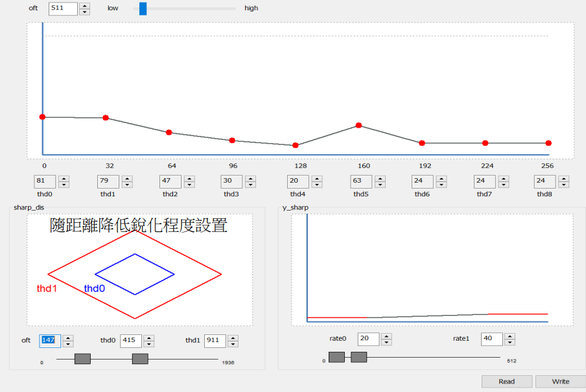
Task: Click the Read button
Action: [506, 382]
